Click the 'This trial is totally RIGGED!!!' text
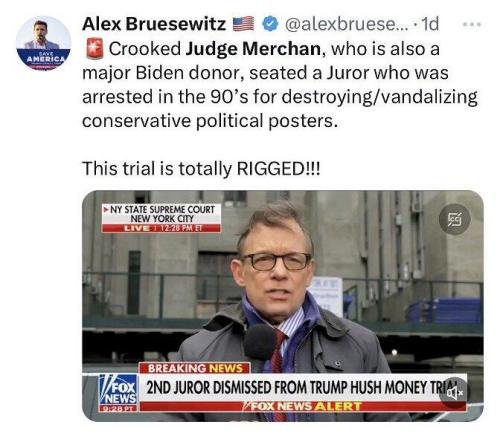Viewport: 500px width, 436px height. (x=201, y=169)
